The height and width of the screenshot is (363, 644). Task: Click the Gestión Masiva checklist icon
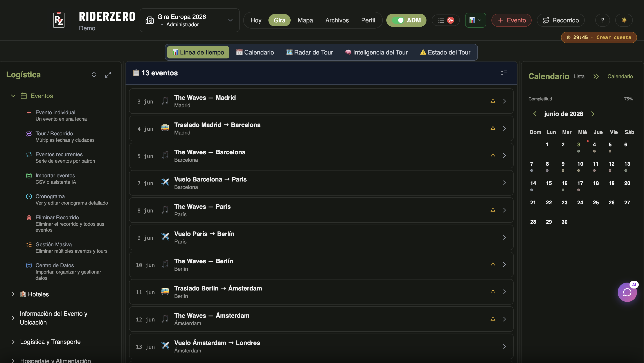tap(29, 245)
